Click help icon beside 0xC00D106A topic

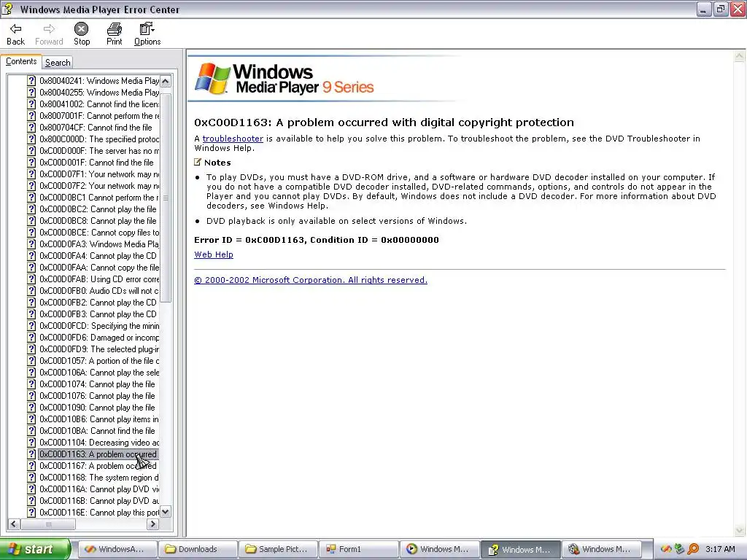pos(31,373)
